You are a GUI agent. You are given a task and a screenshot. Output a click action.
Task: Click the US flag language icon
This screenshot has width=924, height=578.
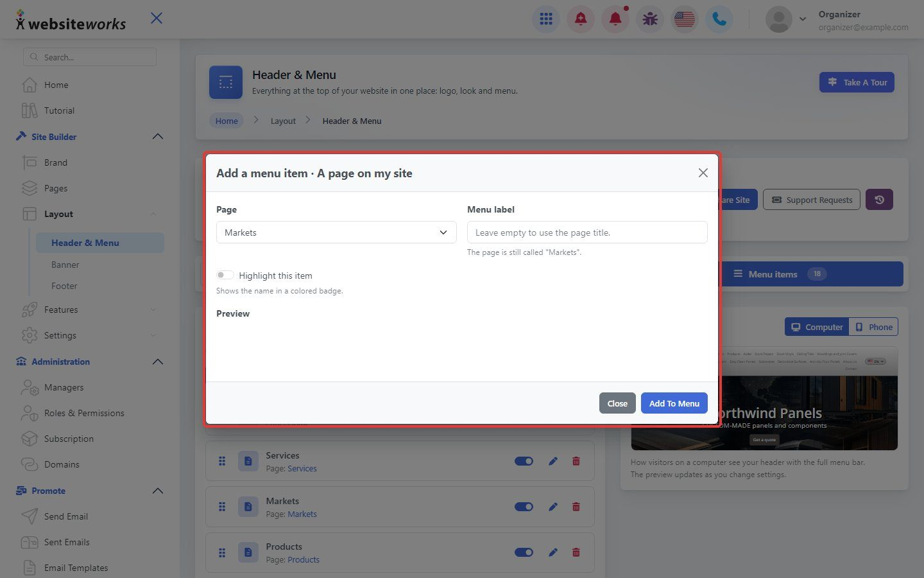pyautogui.click(x=685, y=19)
